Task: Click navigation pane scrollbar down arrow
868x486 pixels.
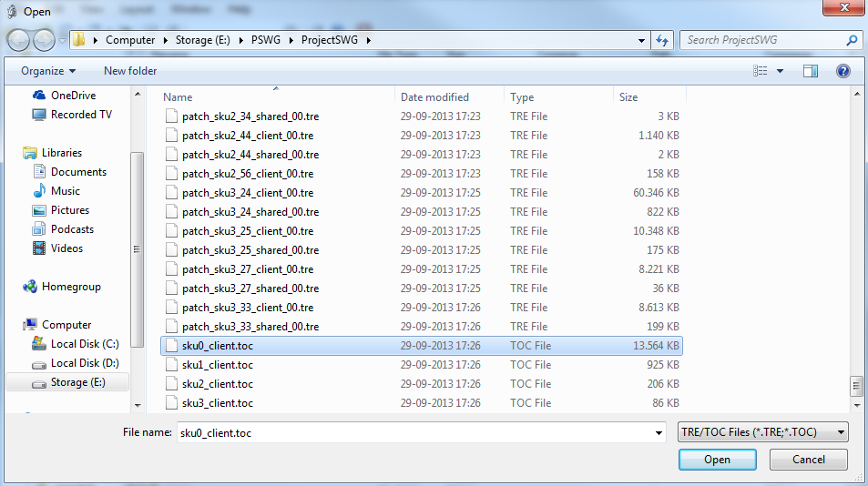Action: pyautogui.click(x=138, y=405)
